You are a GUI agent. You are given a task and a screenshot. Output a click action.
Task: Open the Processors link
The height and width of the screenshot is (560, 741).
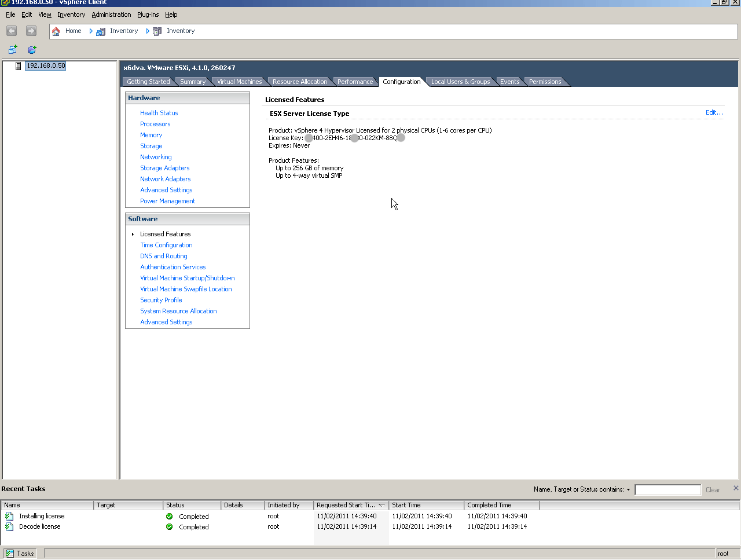(x=155, y=124)
